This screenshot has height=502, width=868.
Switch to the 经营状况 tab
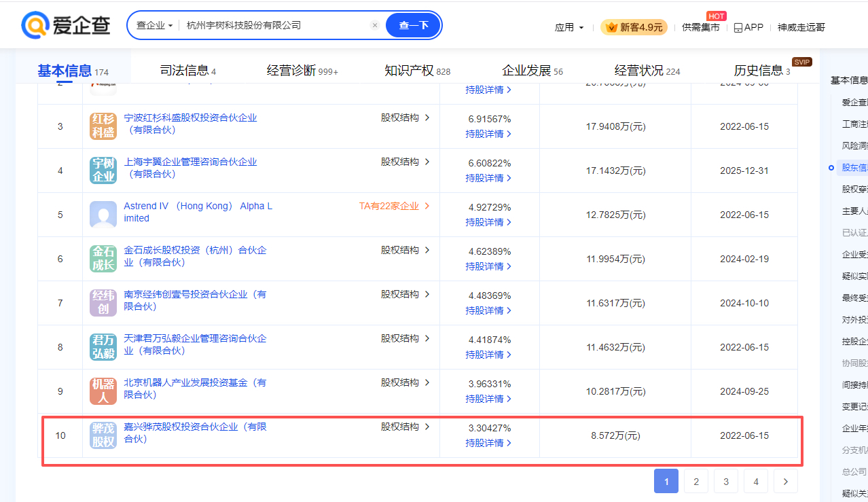tap(647, 71)
